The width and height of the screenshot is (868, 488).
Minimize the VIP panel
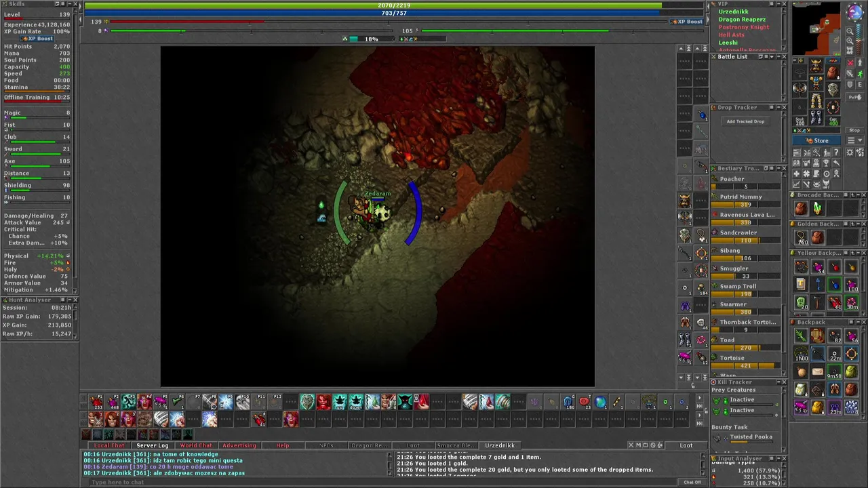click(x=778, y=3)
